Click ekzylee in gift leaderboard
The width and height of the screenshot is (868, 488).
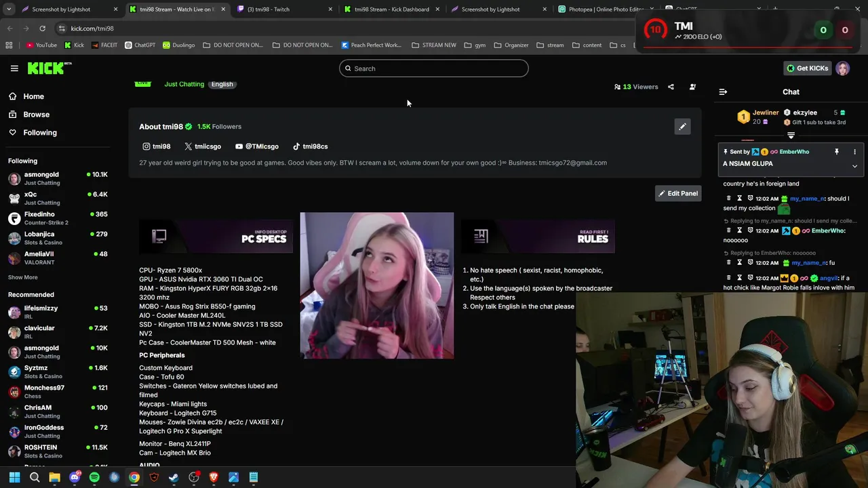click(x=805, y=113)
